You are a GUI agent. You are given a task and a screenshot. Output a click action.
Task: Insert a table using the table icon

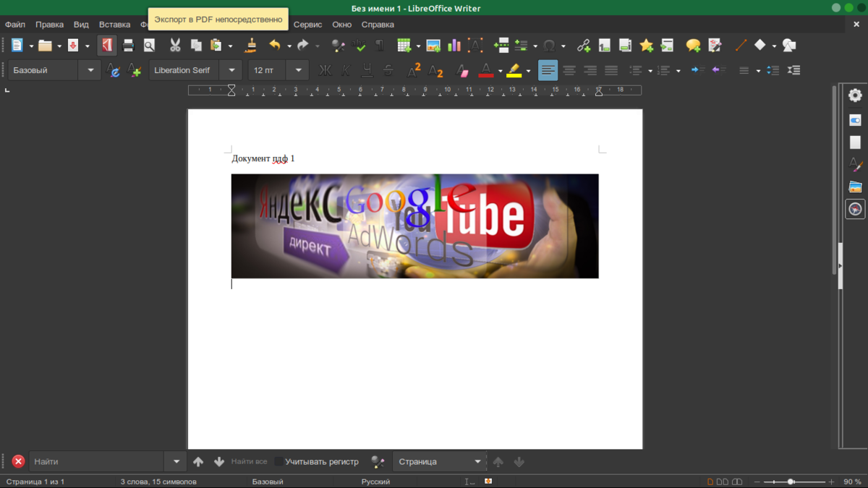point(404,46)
